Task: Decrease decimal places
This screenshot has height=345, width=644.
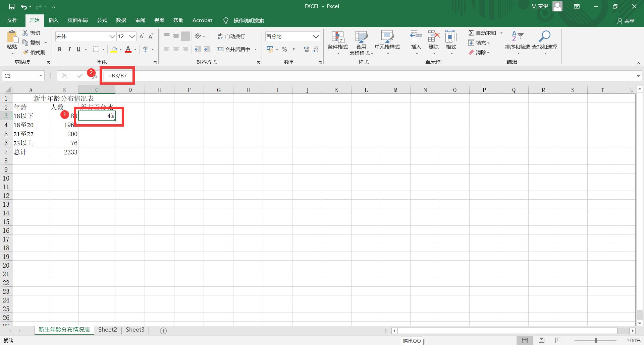Action: coord(316,49)
